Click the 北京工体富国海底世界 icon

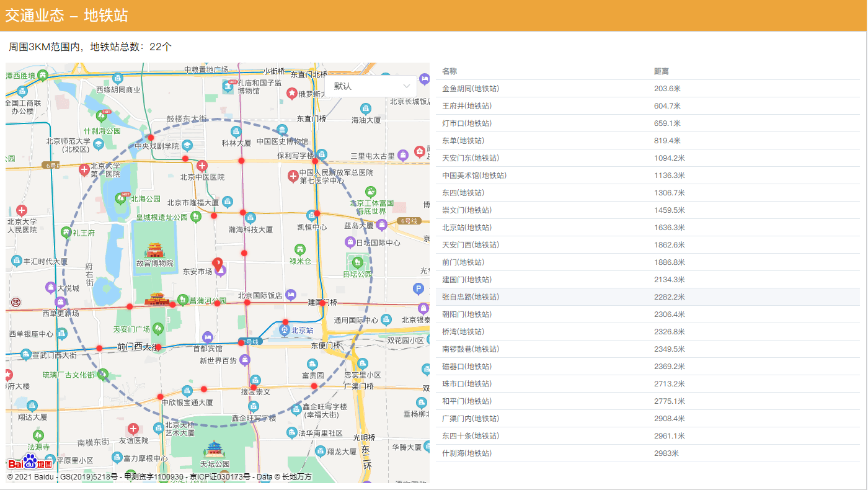tap(371, 192)
